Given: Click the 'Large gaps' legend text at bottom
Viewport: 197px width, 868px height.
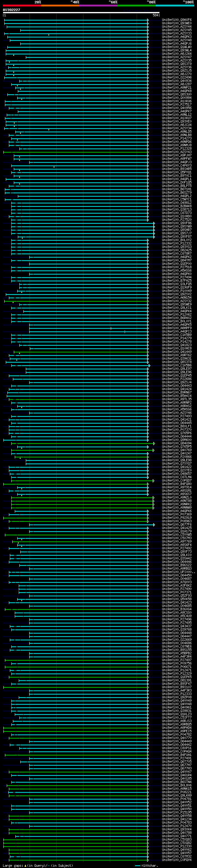Looking at the screenshot, I should pyautogui.click(x=13, y=866).
